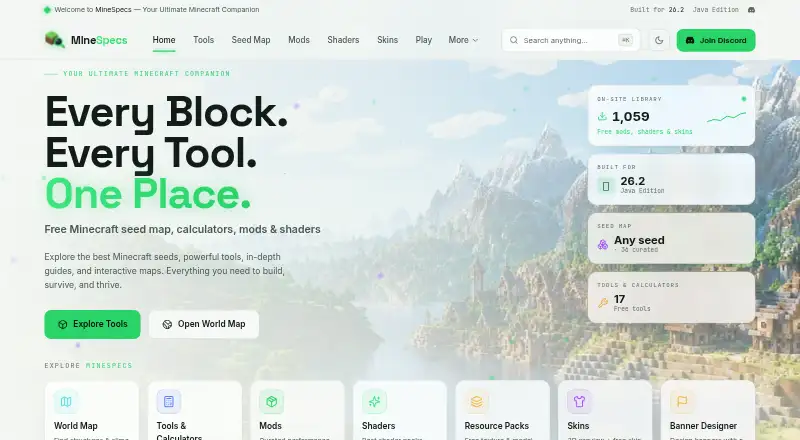This screenshot has height=440, width=800.
Task: Focus the Search anything input field
Action: pos(570,40)
